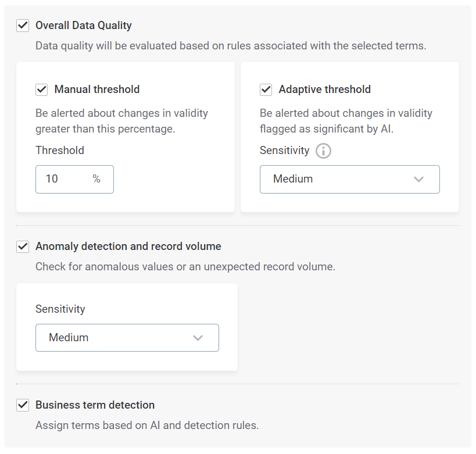Click the 'Adaptive threshold' label text
476x454 pixels.
tap(324, 90)
